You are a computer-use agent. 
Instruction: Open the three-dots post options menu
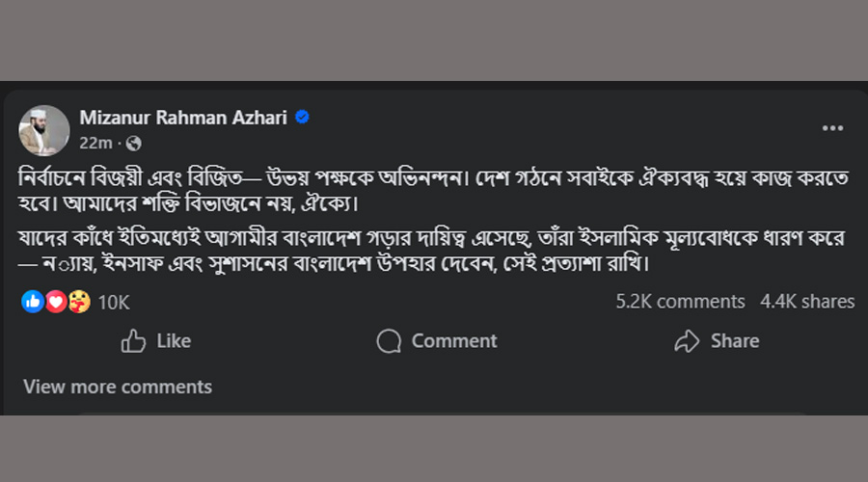832,128
